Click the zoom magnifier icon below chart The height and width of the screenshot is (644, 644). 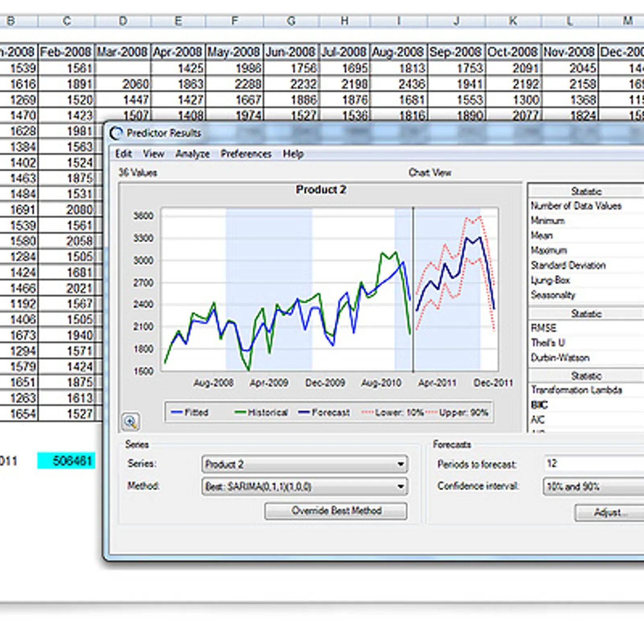click(130, 422)
